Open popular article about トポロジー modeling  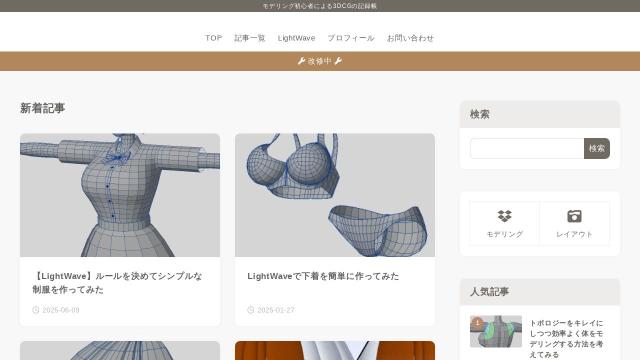tap(567, 339)
